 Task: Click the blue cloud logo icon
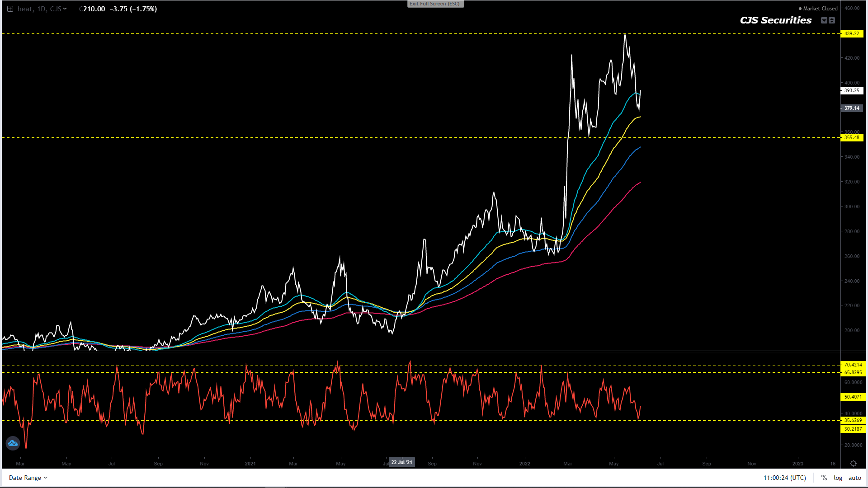coord(13,443)
